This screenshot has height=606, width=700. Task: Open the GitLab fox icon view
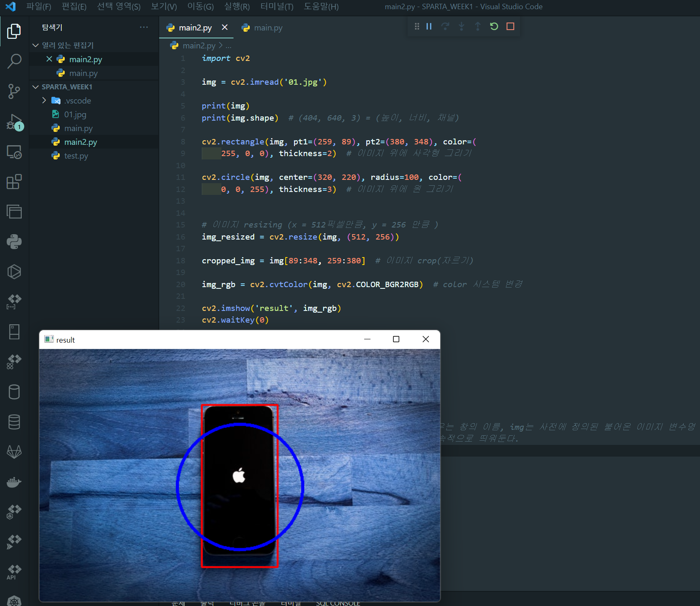[x=14, y=452]
